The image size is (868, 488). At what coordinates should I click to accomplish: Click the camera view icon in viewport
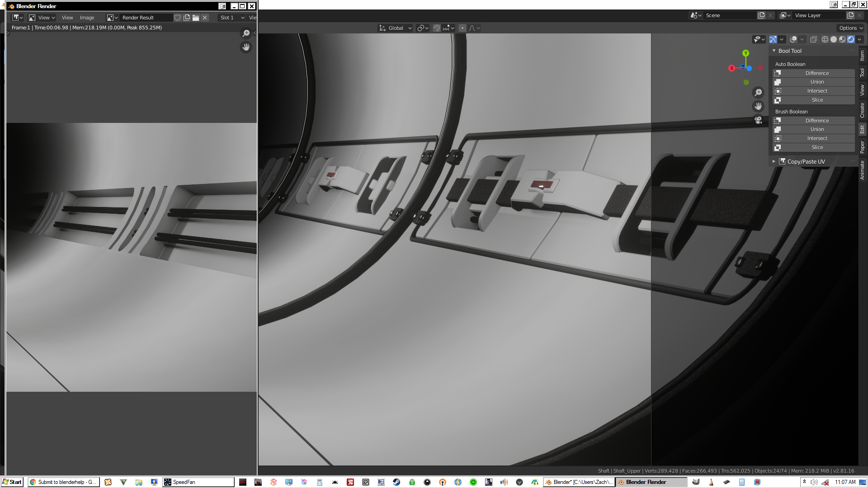[x=758, y=120]
